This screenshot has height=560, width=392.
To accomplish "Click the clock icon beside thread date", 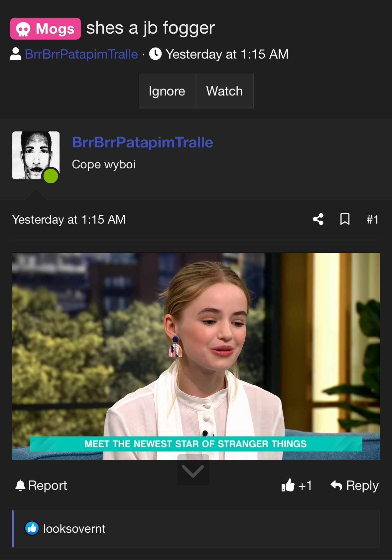I will coord(155,54).
